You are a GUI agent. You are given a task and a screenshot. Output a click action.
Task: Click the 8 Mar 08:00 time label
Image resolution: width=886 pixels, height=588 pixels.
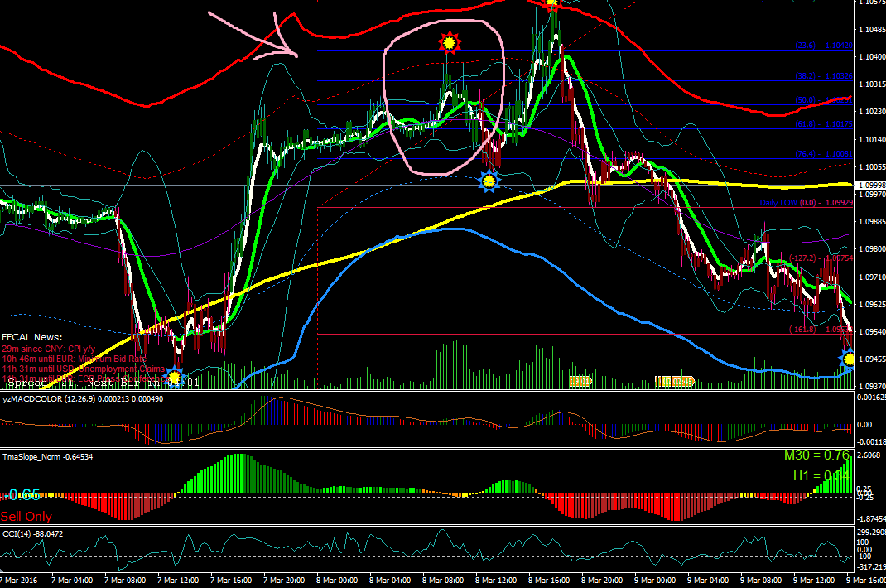coord(444,580)
